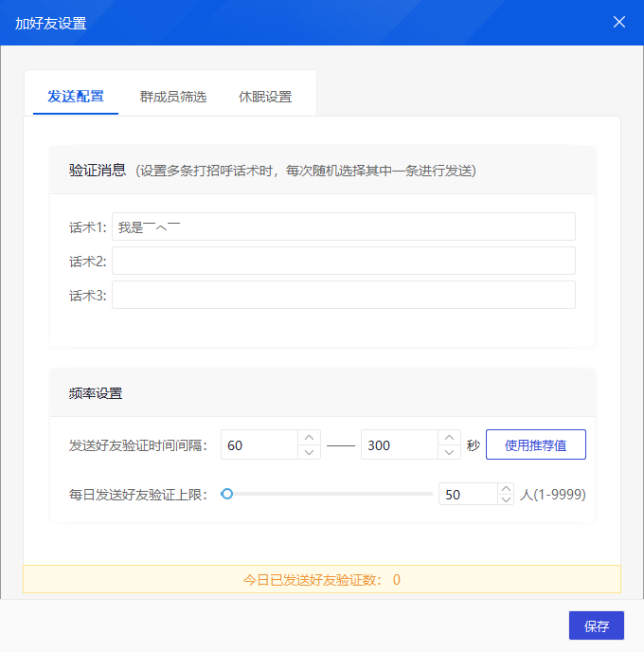644x652 pixels.
Task: Click the middle of the daily limit slider track
Action: point(328,494)
